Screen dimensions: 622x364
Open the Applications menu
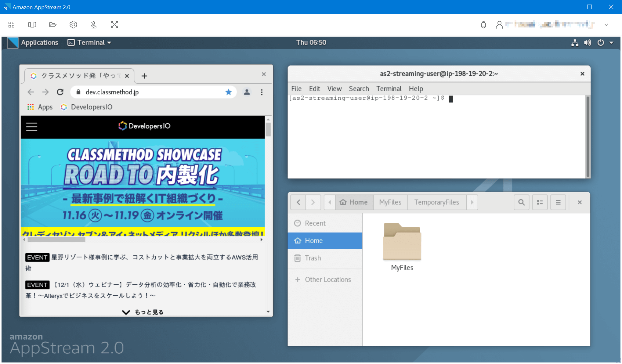click(x=40, y=42)
